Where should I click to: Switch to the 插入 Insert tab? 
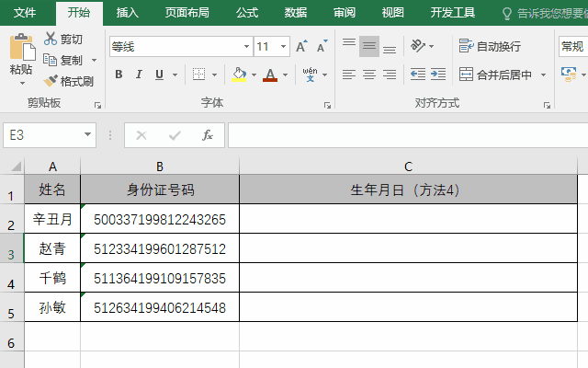(128, 13)
